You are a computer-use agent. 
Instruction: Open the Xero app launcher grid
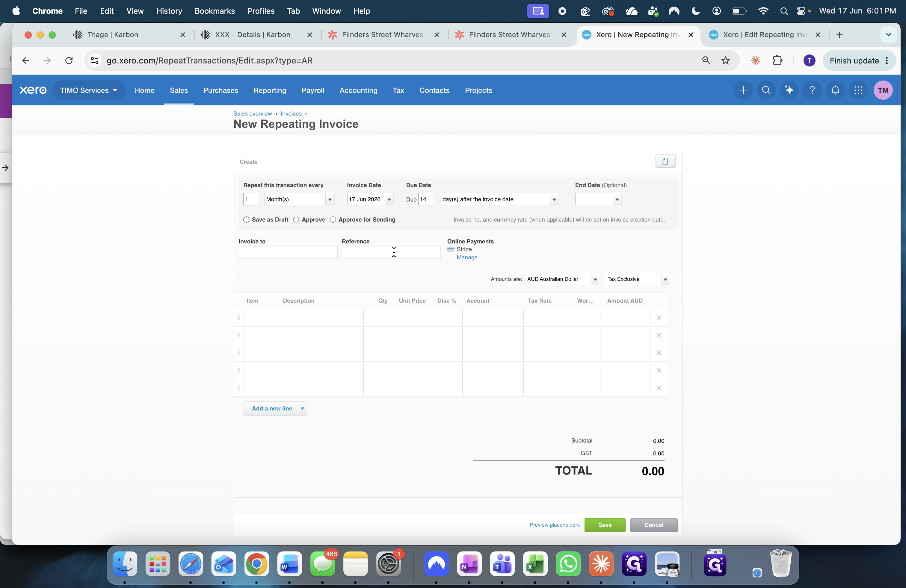point(858,90)
